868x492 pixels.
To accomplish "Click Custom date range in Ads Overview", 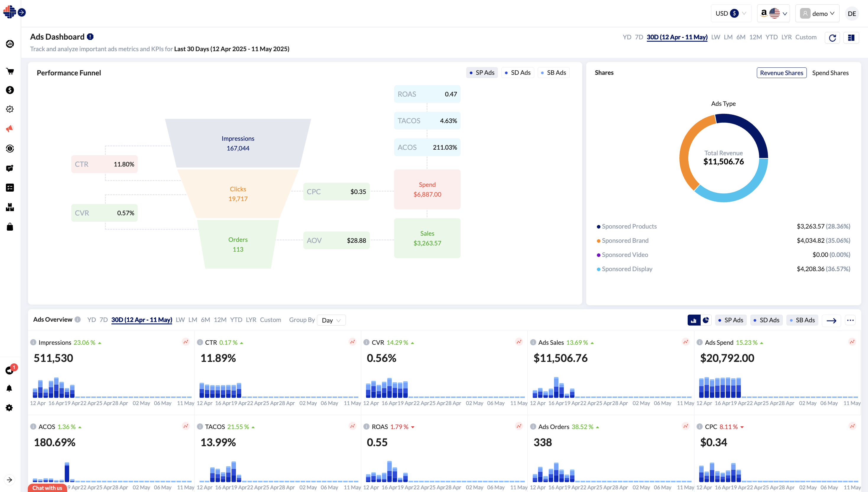I will pyautogui.click(x=270, y=320).
